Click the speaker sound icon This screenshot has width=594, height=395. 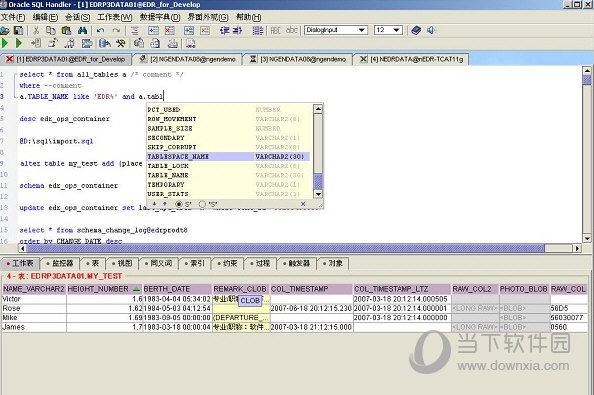click(431, 30)
